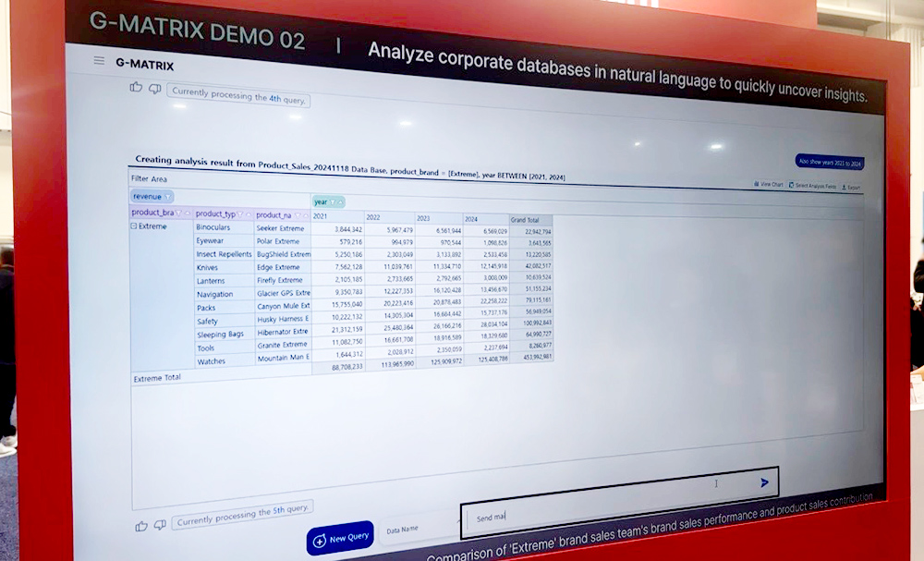Send the typed message with the arrow icon
The height and width of the screenshot is (561, 924).
point(764,482)
